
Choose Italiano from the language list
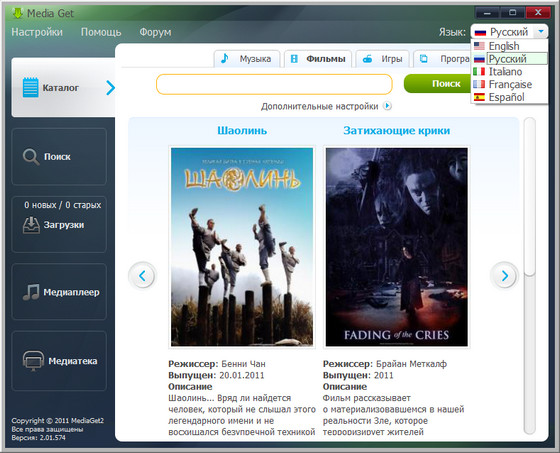pyautogui.click(x=510, y=71)
